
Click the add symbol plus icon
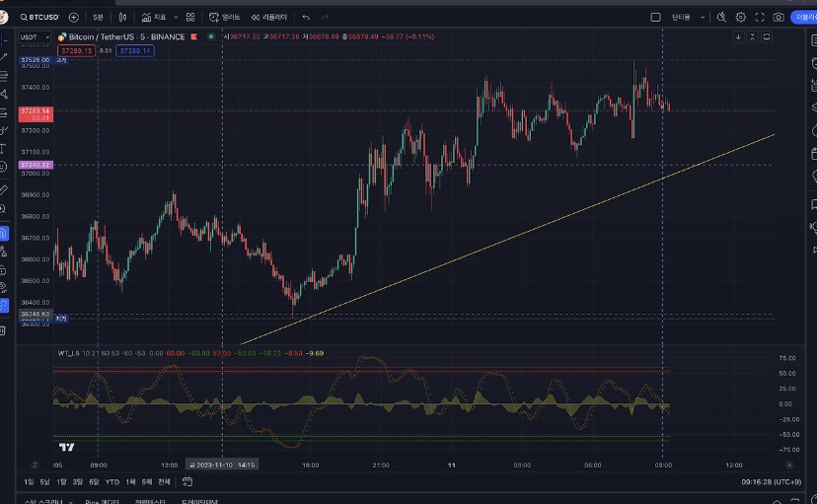click(74, 17)
